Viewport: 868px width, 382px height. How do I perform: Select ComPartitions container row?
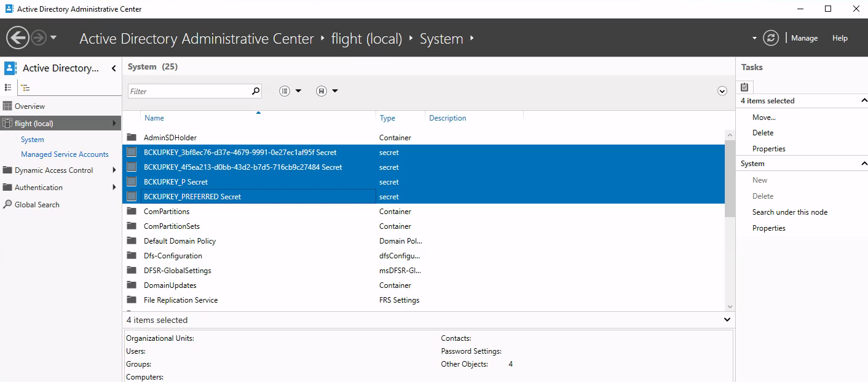pyautogui.click(x=424, y=212)
